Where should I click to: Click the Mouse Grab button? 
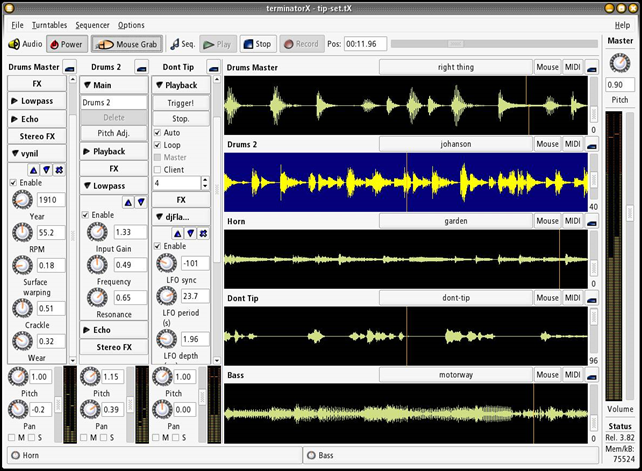click(x=127, y=44)
